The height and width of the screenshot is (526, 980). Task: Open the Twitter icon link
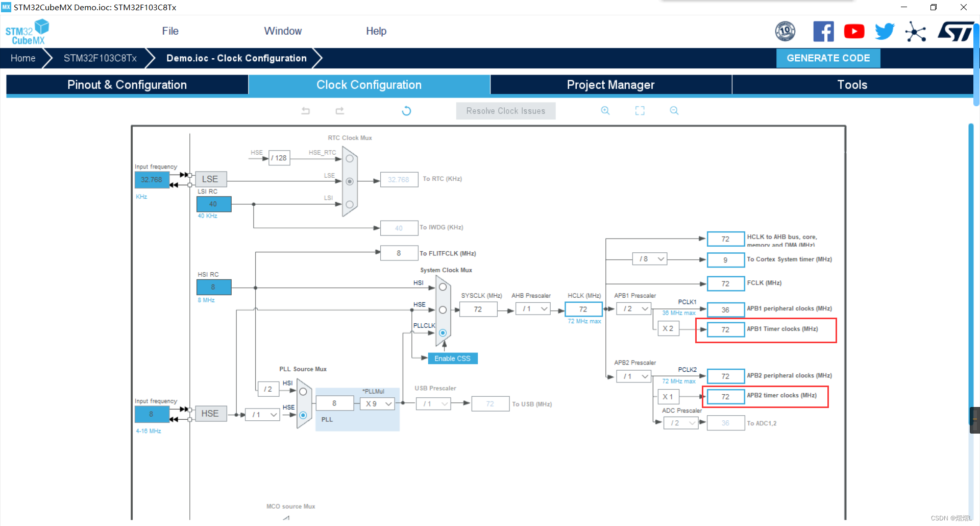tap(885, 32)
